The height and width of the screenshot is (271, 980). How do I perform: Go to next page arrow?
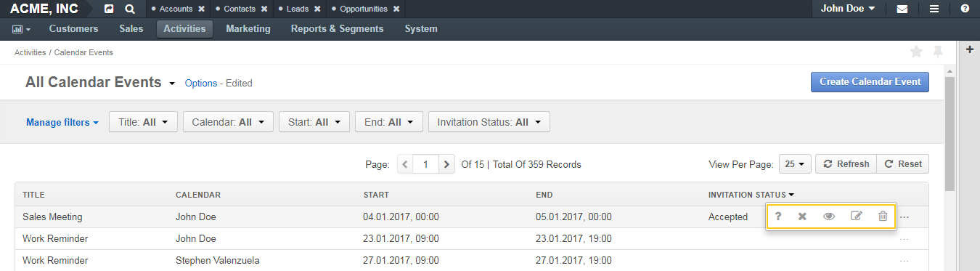click(446, 164)
